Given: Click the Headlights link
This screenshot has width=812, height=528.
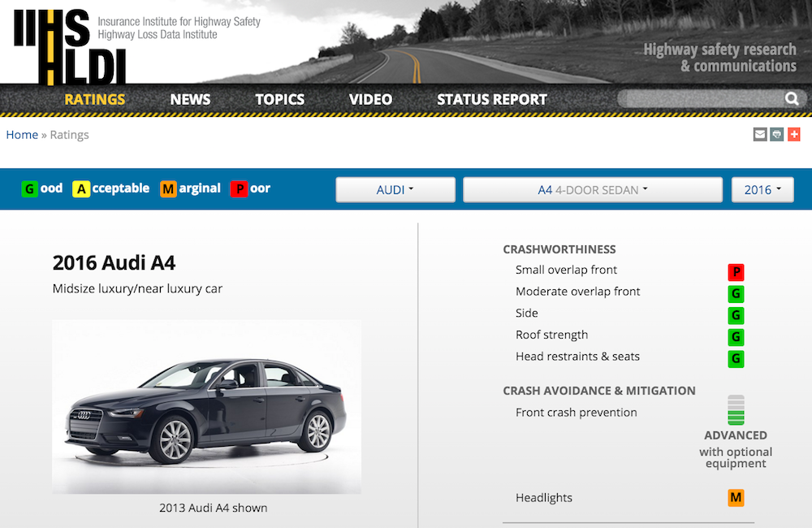Looking at the screenshot, I should pos(544,498).
